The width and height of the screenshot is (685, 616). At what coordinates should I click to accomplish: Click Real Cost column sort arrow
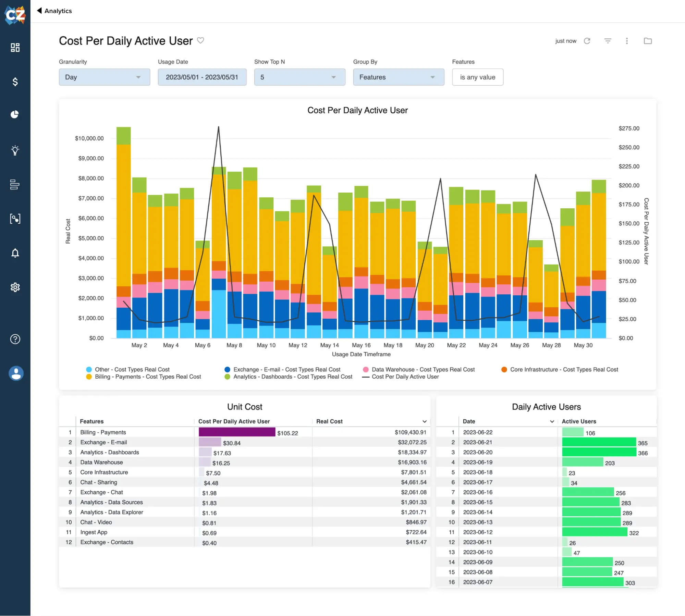tap(425, 421)
